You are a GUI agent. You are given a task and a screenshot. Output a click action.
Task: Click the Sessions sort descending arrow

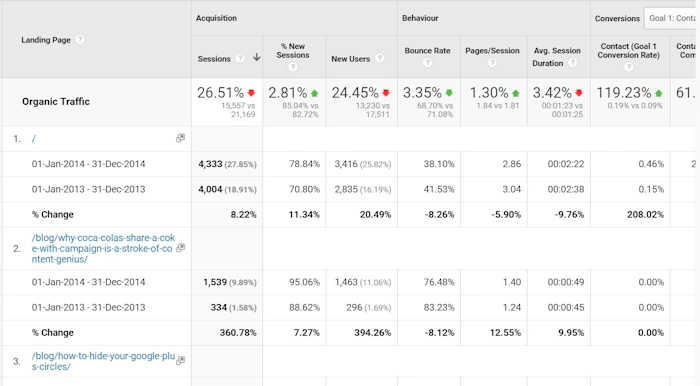[x=257, y=57]
